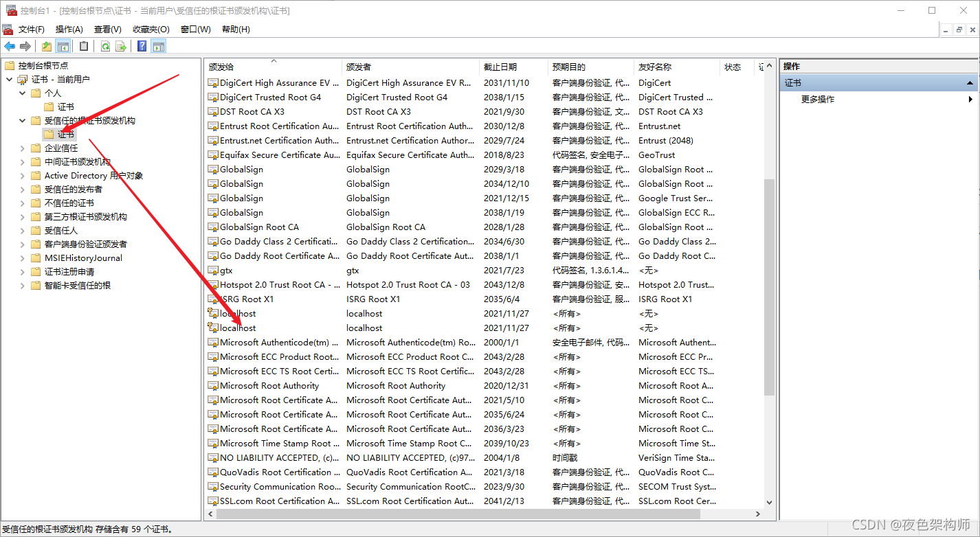Open the 更多操作 submenu arrow

(x=970, y=99)
